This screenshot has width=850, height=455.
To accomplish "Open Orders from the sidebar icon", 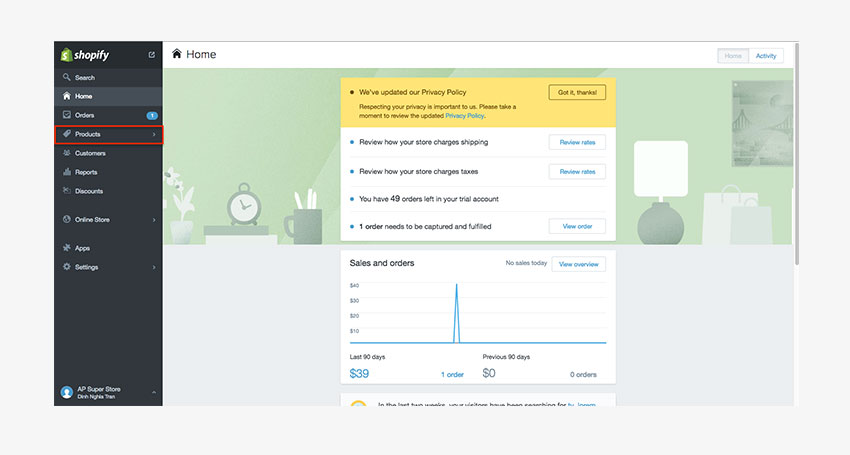I will pos(67,115).
